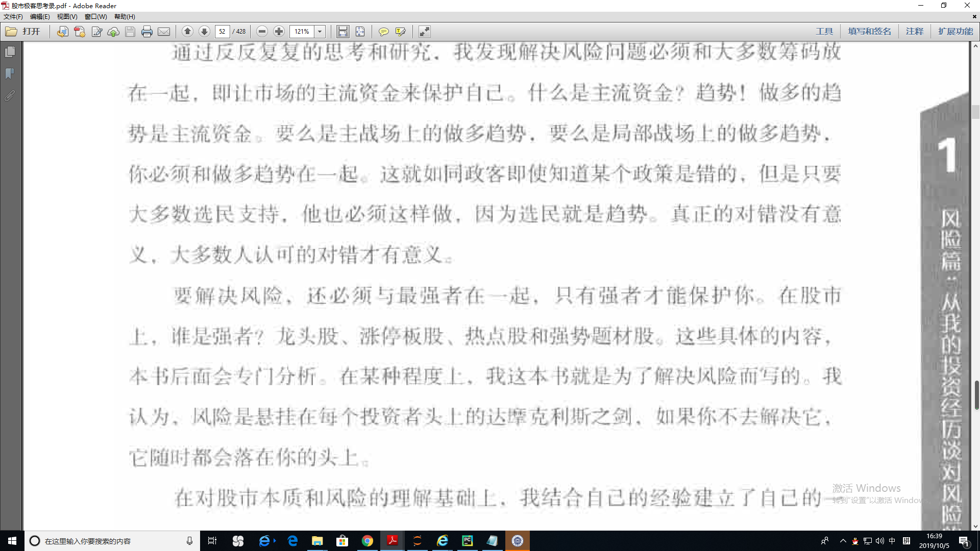Open File Explorer from taskbar
980x551 pixels.
(317, 541)
